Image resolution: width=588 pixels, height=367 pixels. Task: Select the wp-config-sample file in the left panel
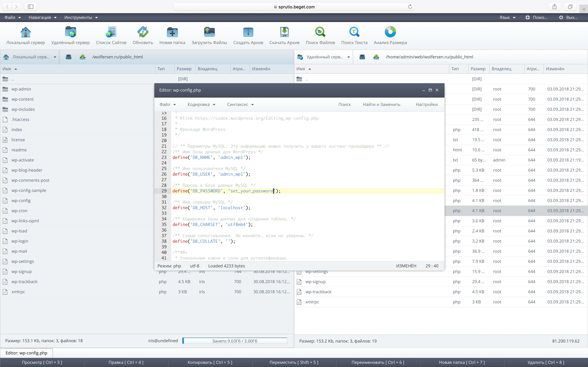click(x=29, y=190)
